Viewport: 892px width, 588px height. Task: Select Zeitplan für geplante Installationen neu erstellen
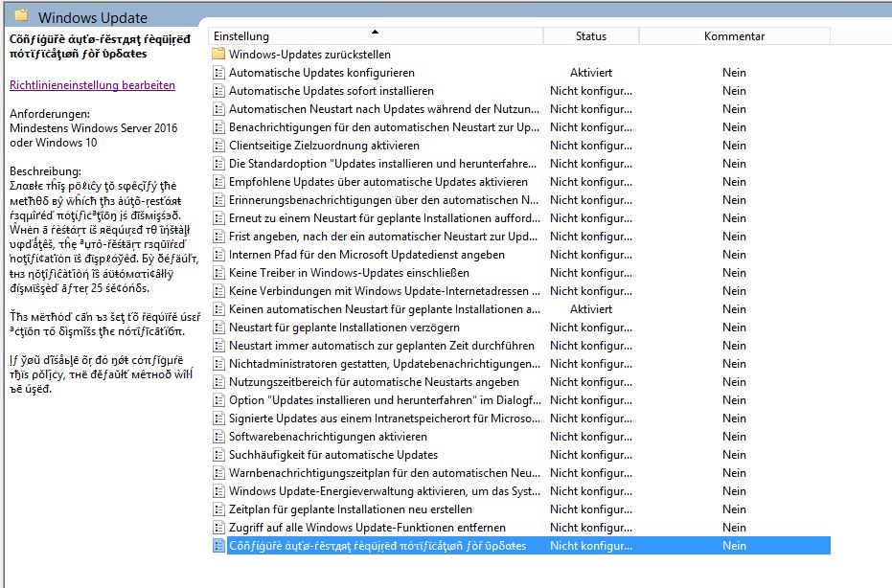coord(351,509)
